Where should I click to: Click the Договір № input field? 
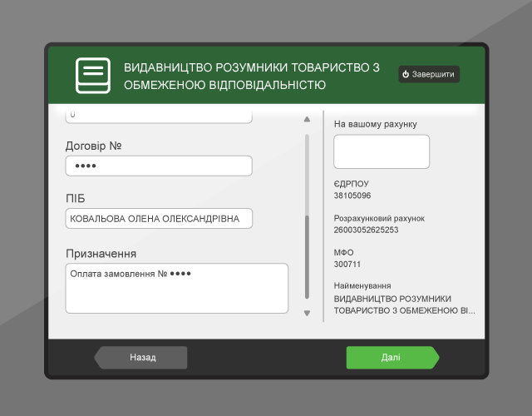(159, 166)
